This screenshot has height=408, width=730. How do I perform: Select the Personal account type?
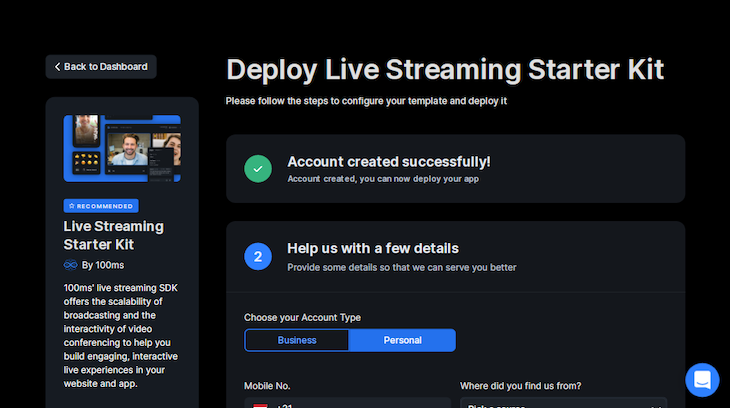coord(402,340)
